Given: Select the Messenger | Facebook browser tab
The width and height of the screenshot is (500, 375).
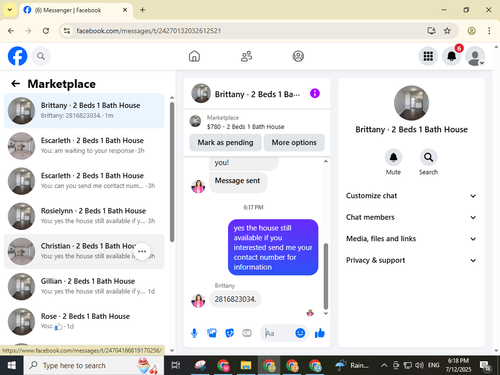Looking at the screenshot, I should pyautogui.click(x=76, y=10).
